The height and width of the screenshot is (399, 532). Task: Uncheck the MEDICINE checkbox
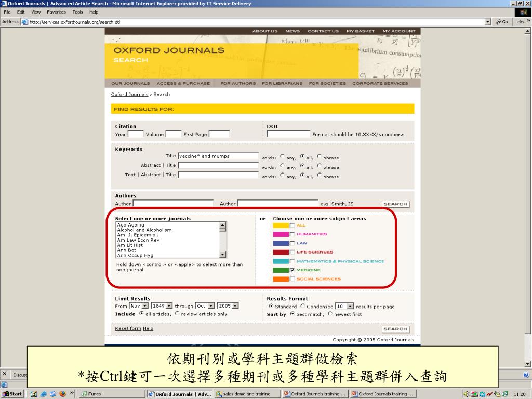point(292,270)
